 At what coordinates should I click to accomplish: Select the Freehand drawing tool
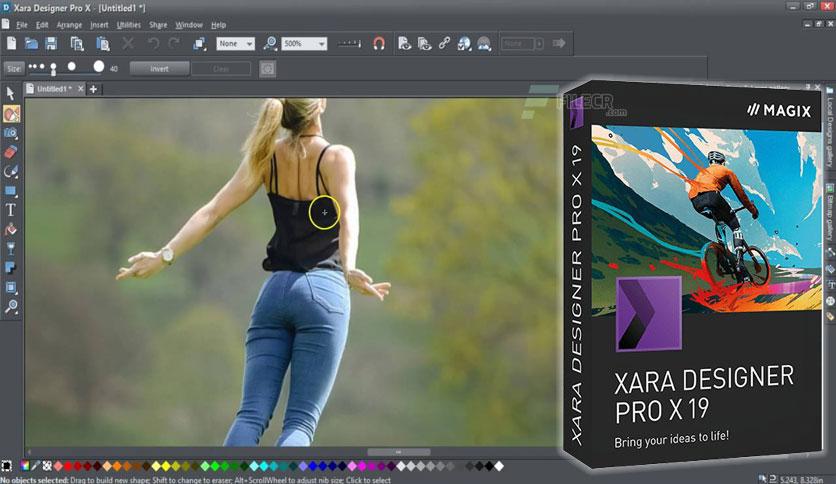click(x=11, y=171)
